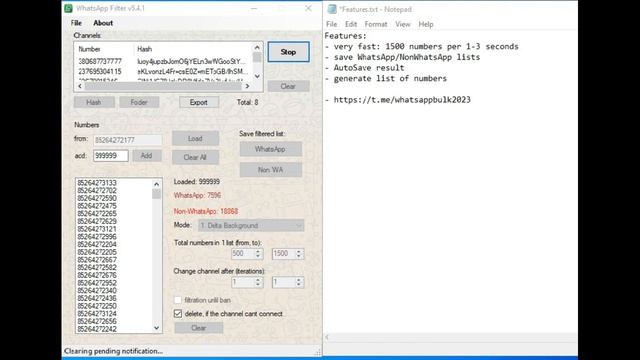Screen dimensions: 640x360
Task: Increase the 500 total numbers spinner
Action: [x=258, y=251]
